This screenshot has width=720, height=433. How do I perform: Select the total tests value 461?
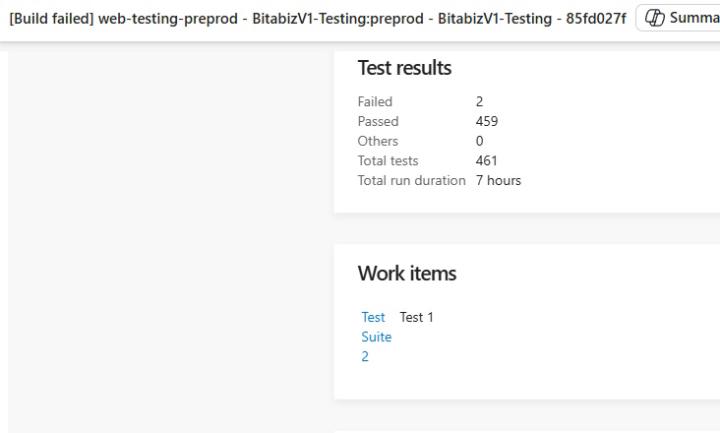pos(487,160)
